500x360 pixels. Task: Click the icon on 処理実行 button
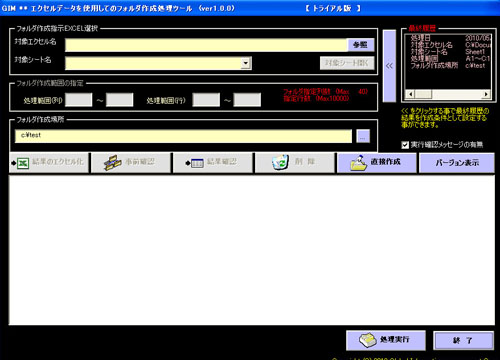(368, 340)
